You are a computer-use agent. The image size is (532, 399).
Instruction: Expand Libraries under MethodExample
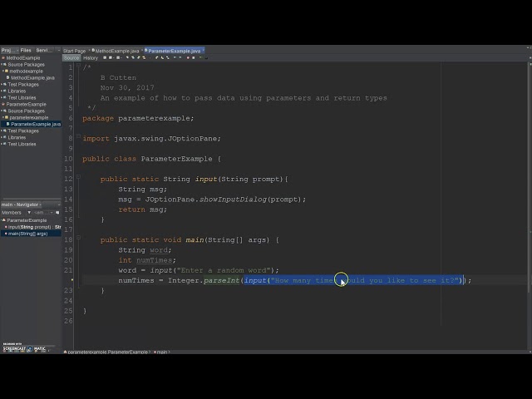[x=2, y=91]
